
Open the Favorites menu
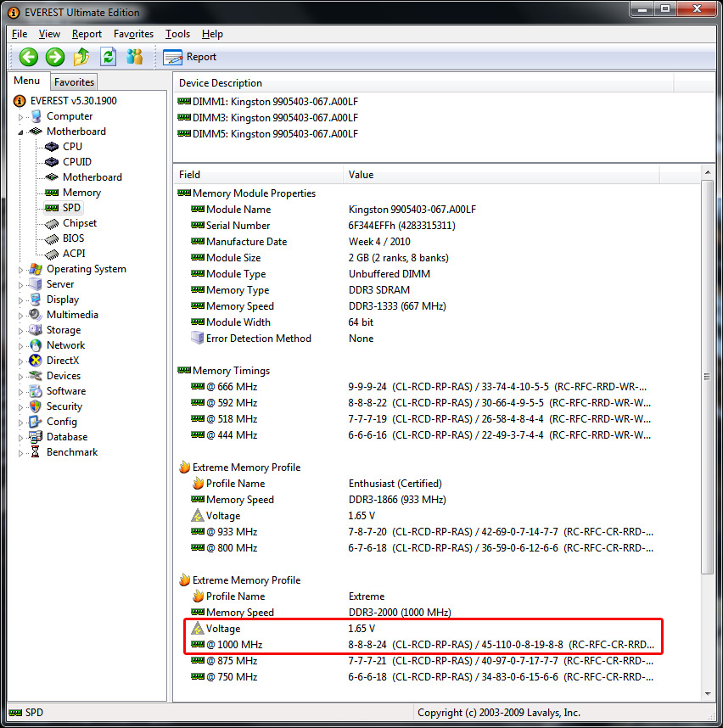click(x=133, y=34)
